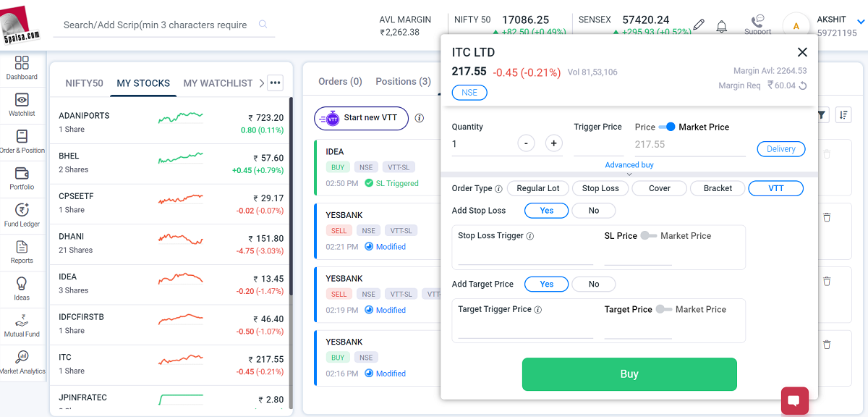Refresh margin required value

[803, 85]
